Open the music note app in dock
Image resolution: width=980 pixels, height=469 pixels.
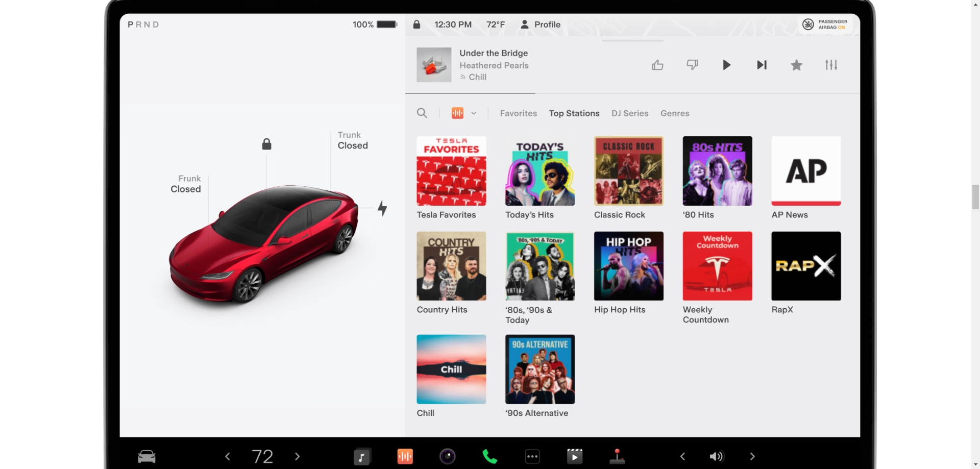pyautogui.click(x=362, y=457)
